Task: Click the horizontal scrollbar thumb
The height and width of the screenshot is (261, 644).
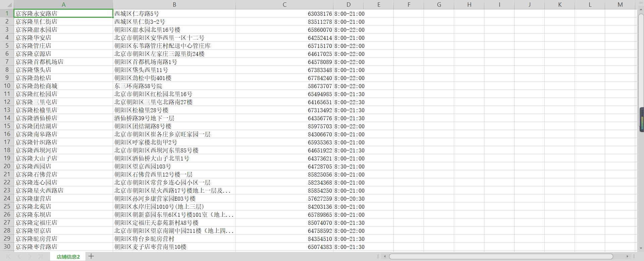Action: (501, 256)
